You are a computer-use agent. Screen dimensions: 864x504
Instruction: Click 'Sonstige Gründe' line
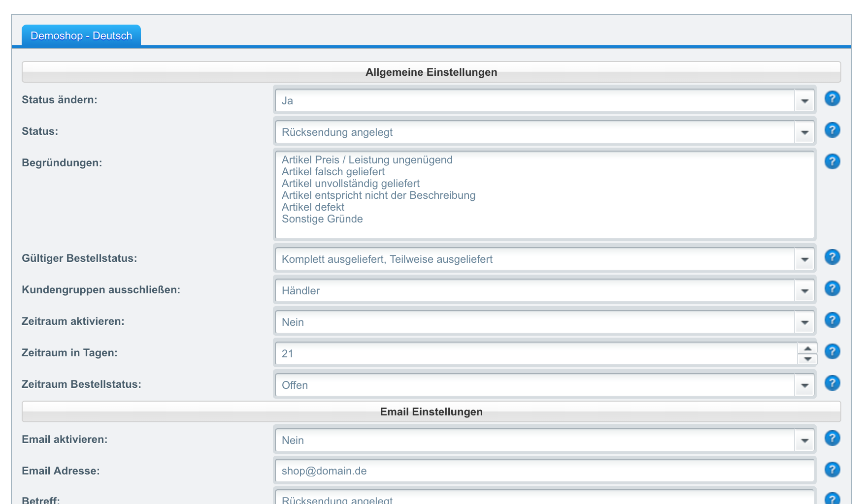322,219
